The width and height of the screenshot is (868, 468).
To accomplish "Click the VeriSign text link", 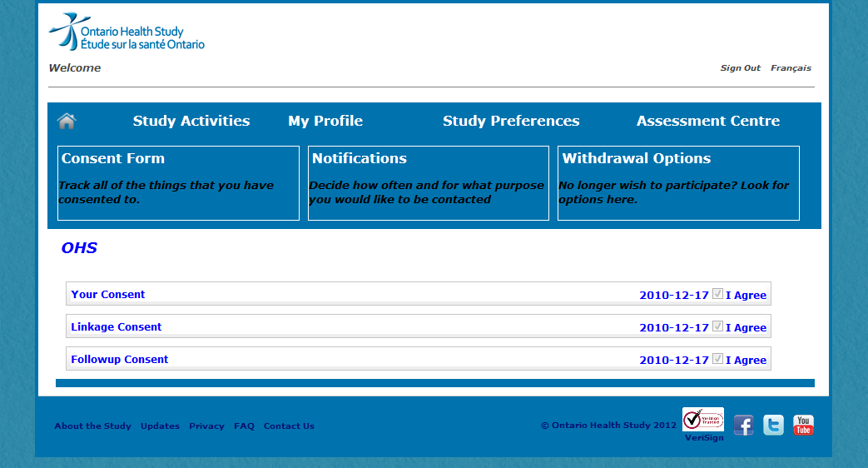I will point(704,437).
